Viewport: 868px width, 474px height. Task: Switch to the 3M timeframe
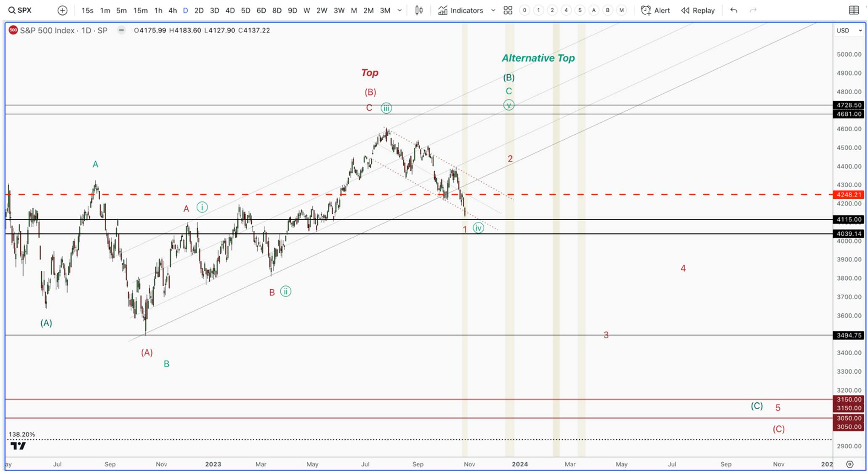(x=385, y=10)
